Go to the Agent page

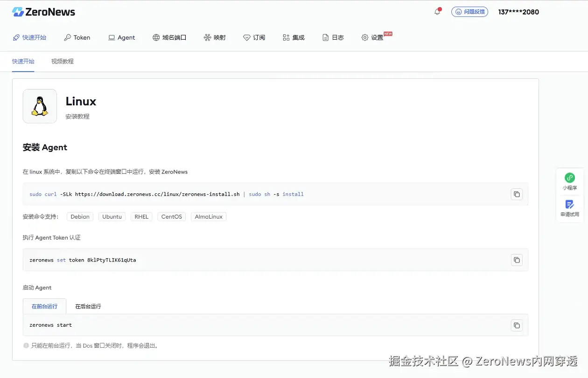coord(121,37)
